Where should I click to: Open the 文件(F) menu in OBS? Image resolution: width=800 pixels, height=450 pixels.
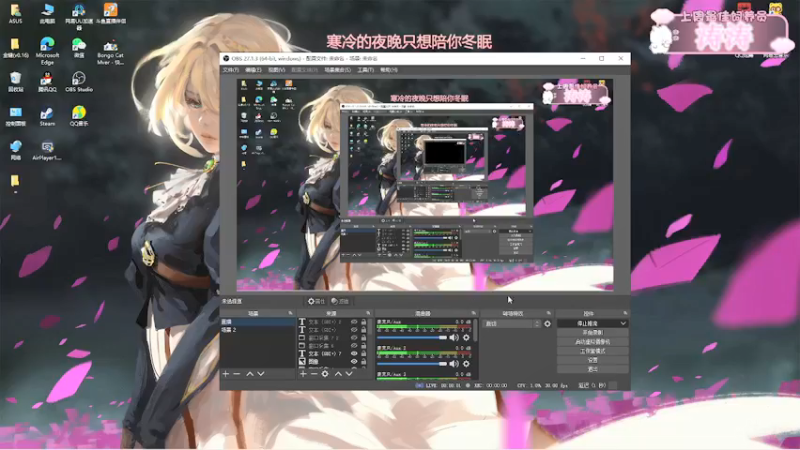pos(231,70)
